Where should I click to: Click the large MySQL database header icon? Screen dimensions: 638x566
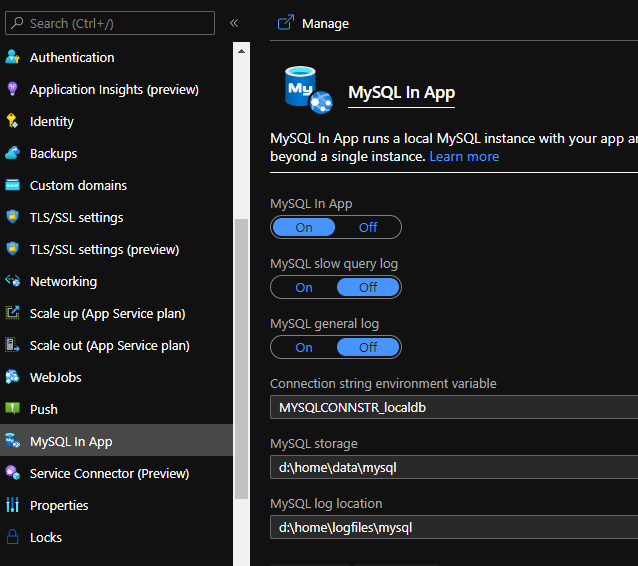pos(308,90)
